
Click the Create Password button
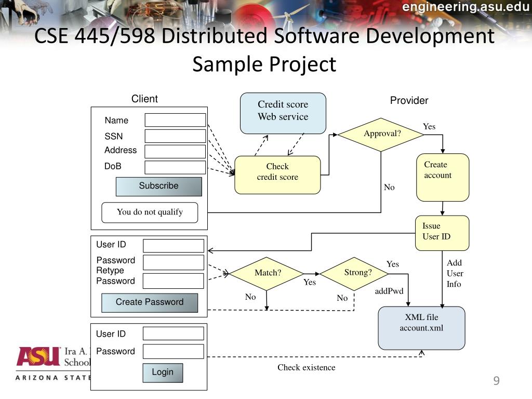tap(150, 303)
